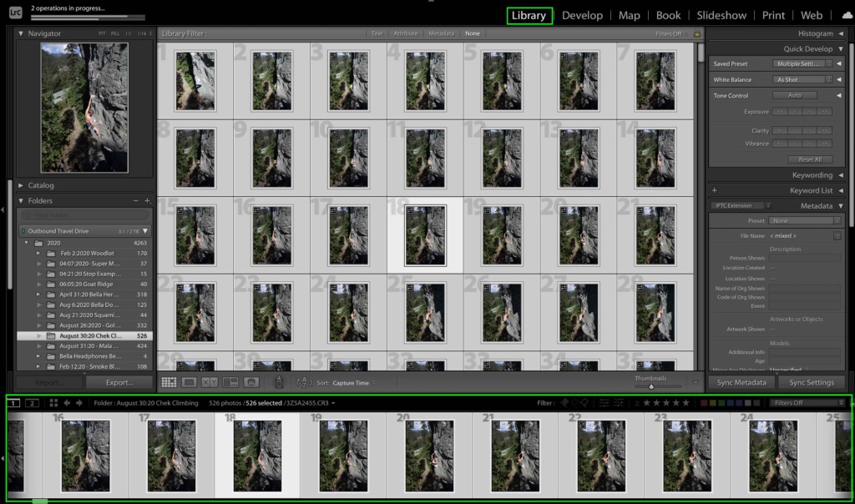
Task: Collapse the Folders panel
Action: pyautogui.click(x=21, y=200)
